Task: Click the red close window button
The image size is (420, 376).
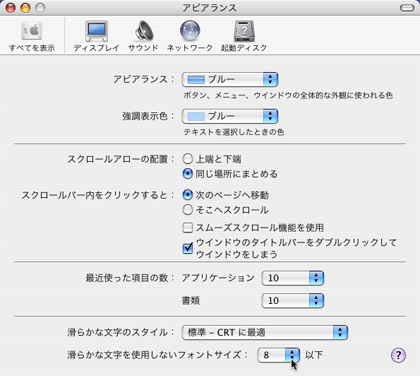Action: click(x=11, y=8)
